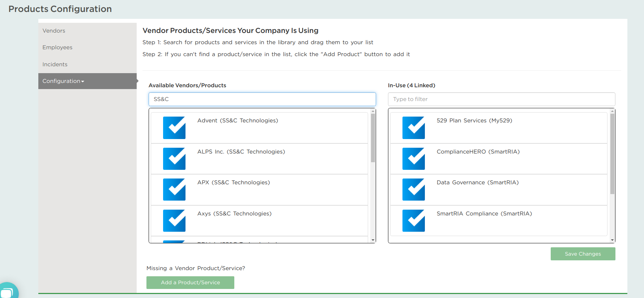The height and width of the screenshot is (298, 644).
Task: Click the In-Use 'Type to filter' field
Action: point(502,99)
